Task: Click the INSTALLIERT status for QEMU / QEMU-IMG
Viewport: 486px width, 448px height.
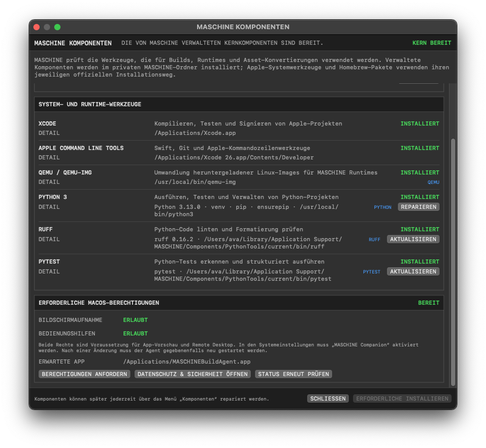Action: [420, 172]
